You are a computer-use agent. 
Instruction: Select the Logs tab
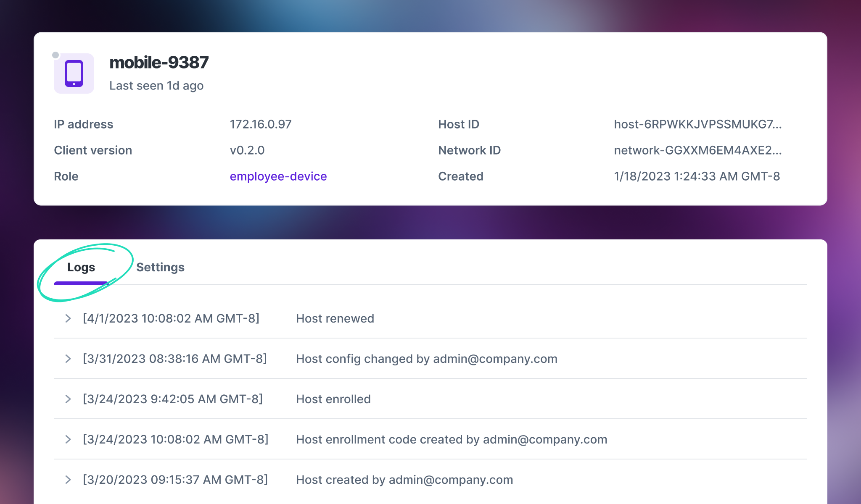[80, 267]
